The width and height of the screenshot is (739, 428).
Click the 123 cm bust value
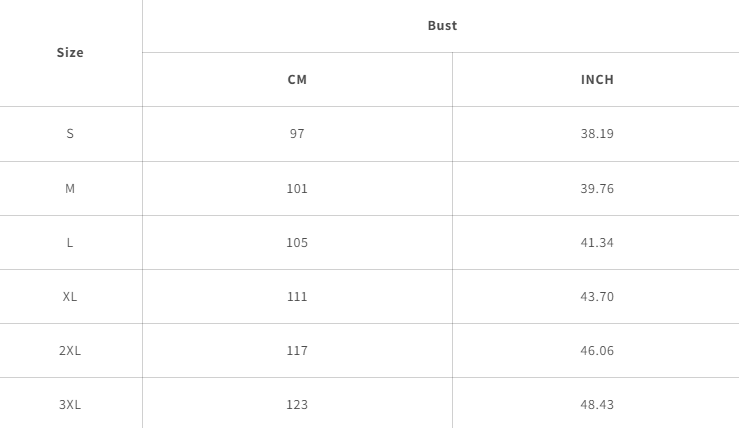(297, 405)
